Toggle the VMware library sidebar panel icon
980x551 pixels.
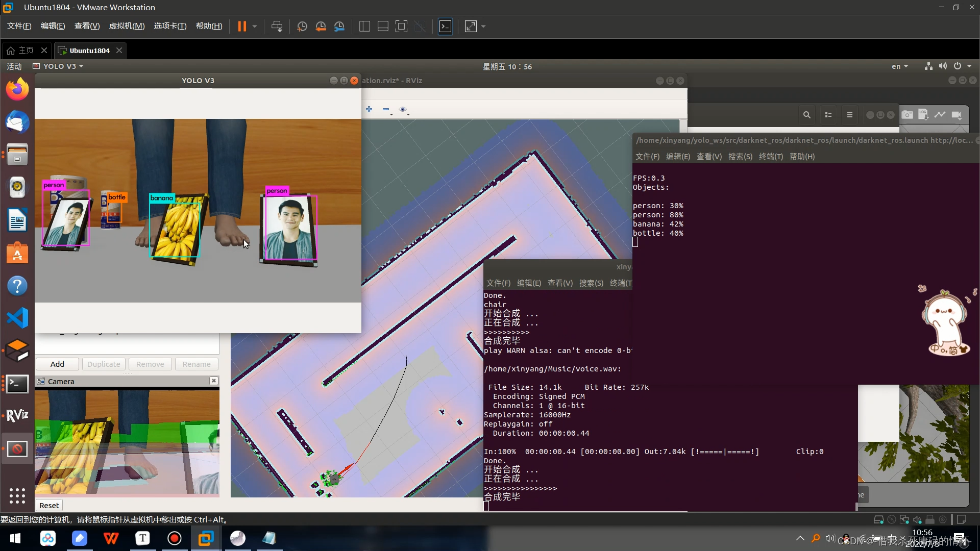coord(364,26)
